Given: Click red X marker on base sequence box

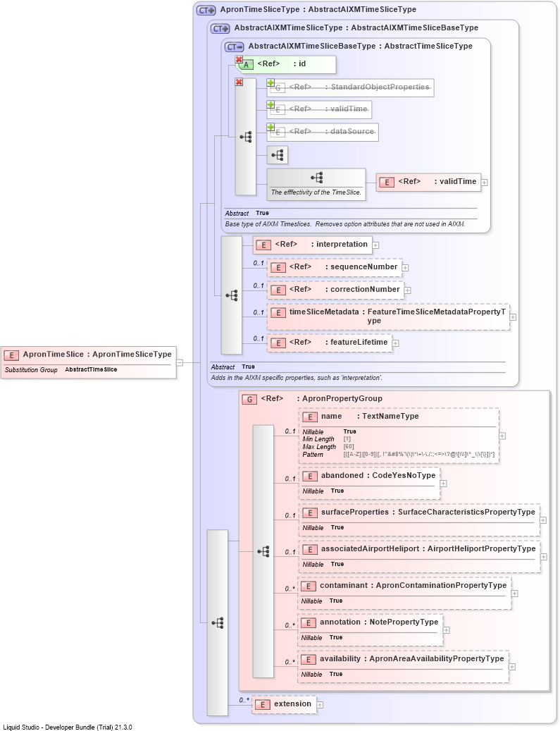Looking at the screenshot, I should 239,82.
